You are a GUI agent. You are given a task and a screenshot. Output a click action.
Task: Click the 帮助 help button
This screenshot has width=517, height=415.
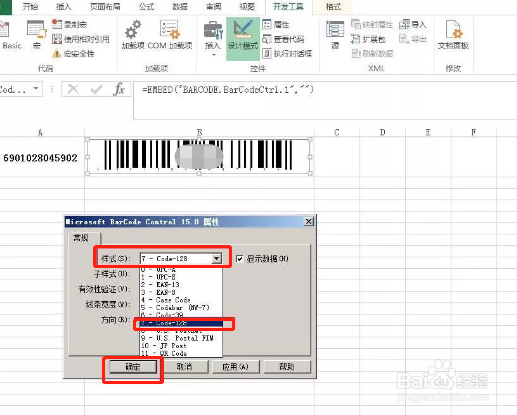pyautogui.click(x=287, y=367)
